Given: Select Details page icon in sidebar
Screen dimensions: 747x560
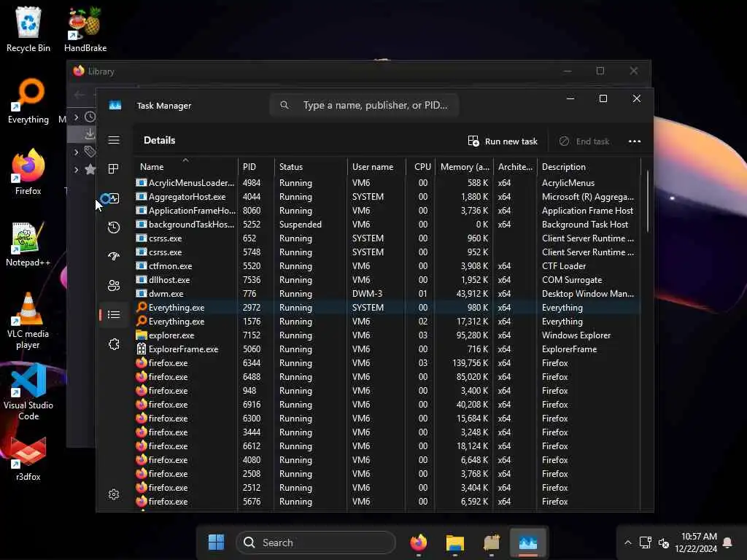Looking at the screenshot, I should click(x=113, y=315).
